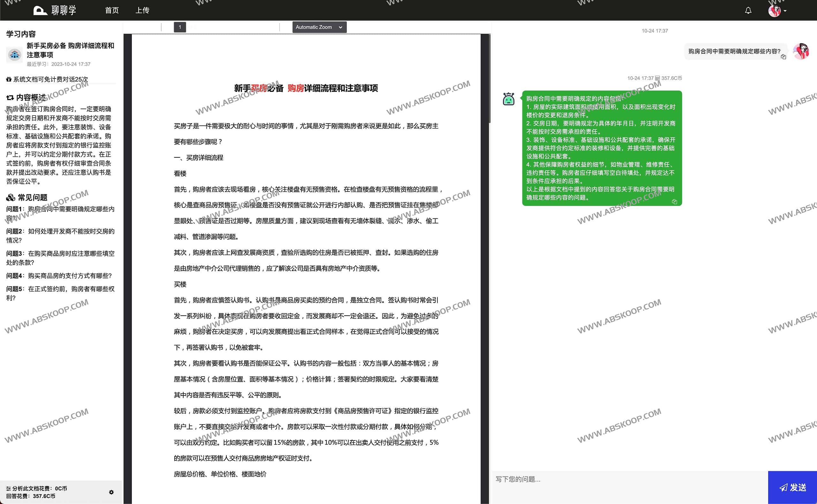817x504 pixels.
Task: Open the Automatic Zoom dropdown
Action: click(x=319, y=27)
